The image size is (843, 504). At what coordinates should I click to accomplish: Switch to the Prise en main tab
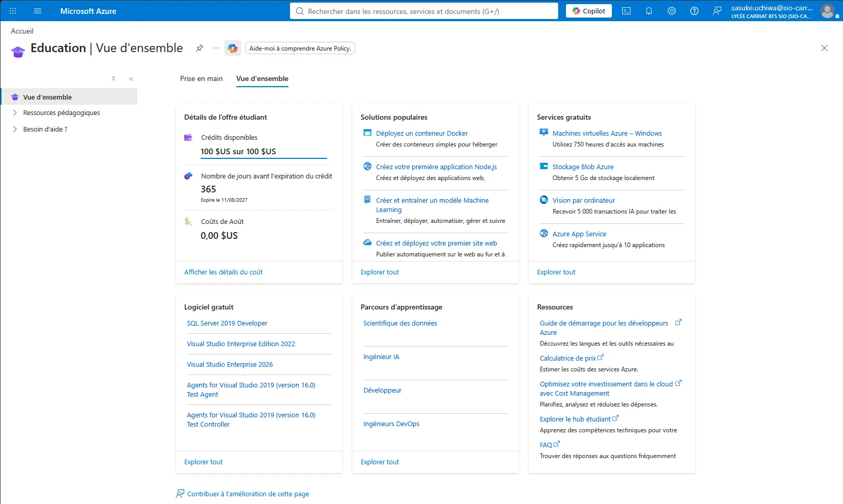(x=201, y=78)
